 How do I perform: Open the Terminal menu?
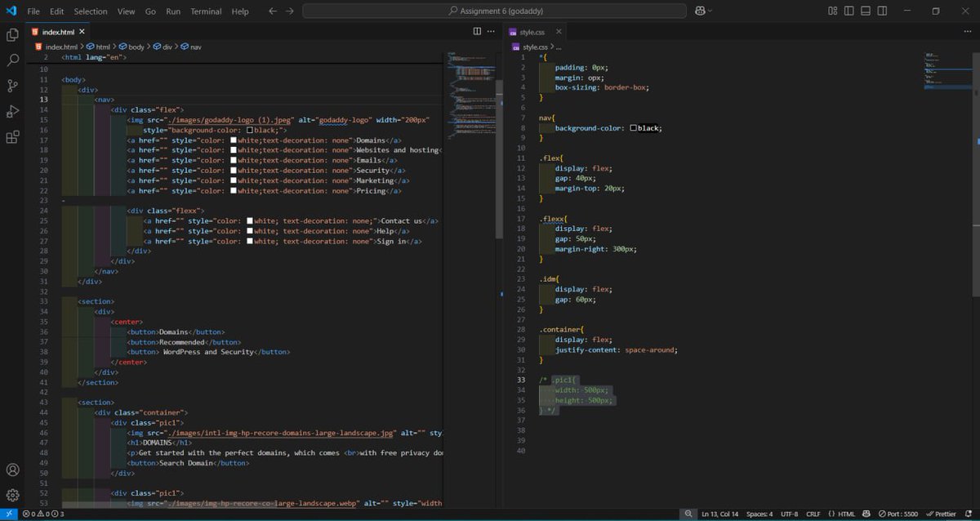[x=206, y=11]
